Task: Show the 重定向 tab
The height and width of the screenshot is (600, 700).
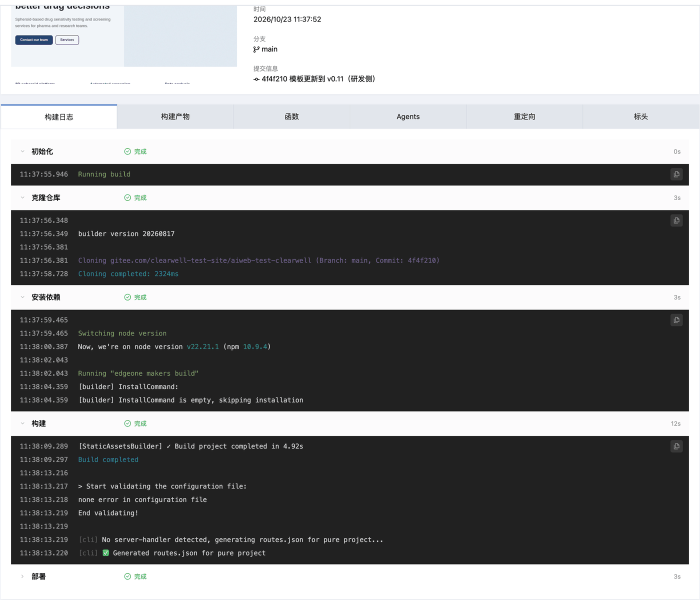Action: pyautogui.click(x=524, y=116)
